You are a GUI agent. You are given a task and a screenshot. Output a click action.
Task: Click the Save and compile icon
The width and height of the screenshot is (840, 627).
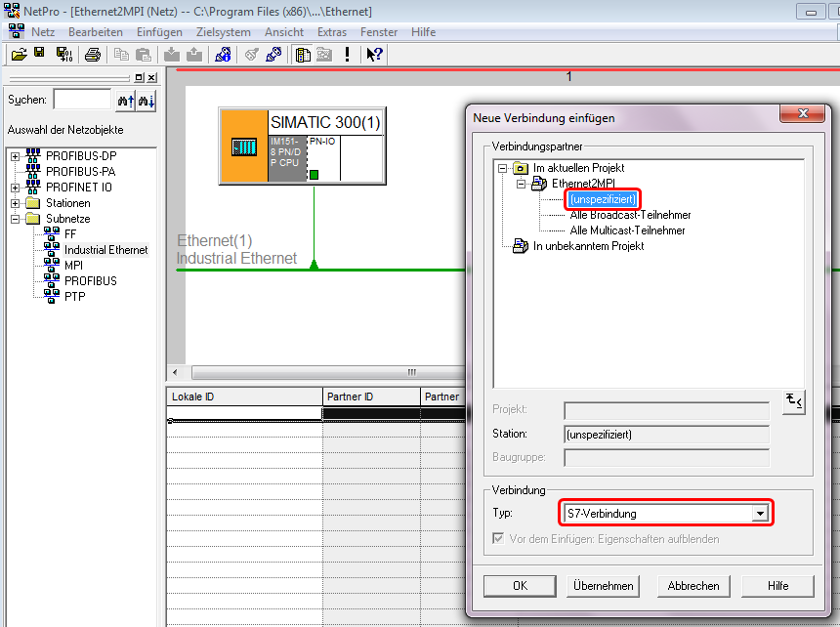[63, 55]
